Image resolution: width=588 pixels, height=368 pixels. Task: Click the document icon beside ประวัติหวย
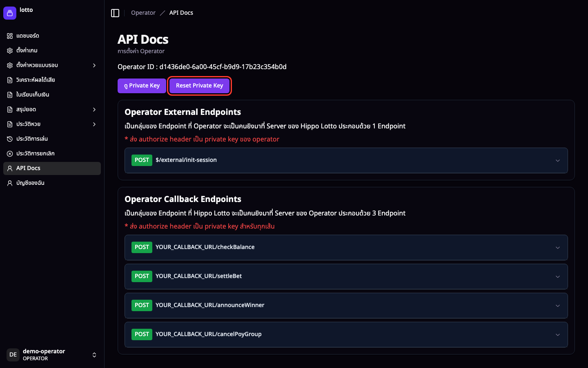click(x=10, y=124)
